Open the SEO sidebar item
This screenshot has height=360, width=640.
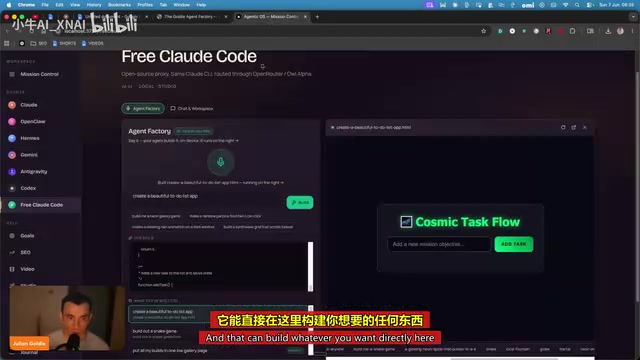[25, 253]
